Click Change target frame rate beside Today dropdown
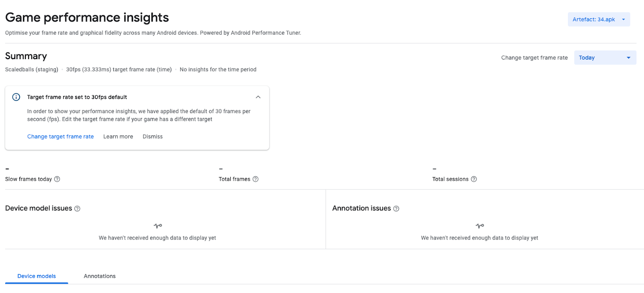 click(534, 58)
